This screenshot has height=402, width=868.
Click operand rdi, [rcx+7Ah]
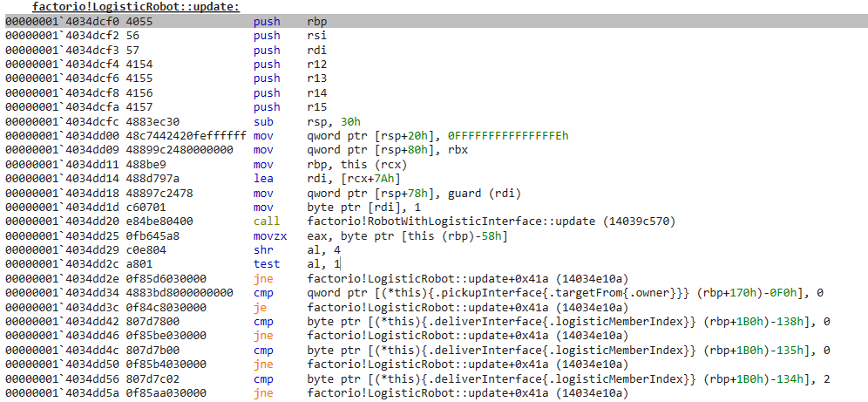[x=354, y=178]
